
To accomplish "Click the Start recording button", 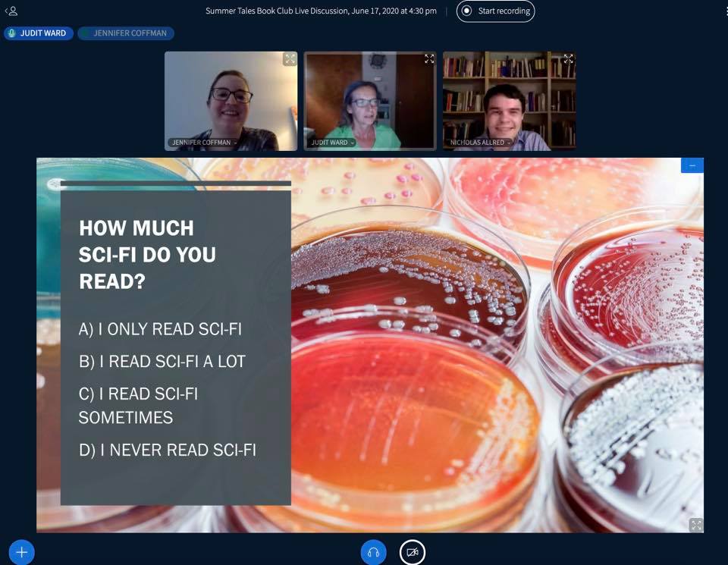I will coord(495,11).
